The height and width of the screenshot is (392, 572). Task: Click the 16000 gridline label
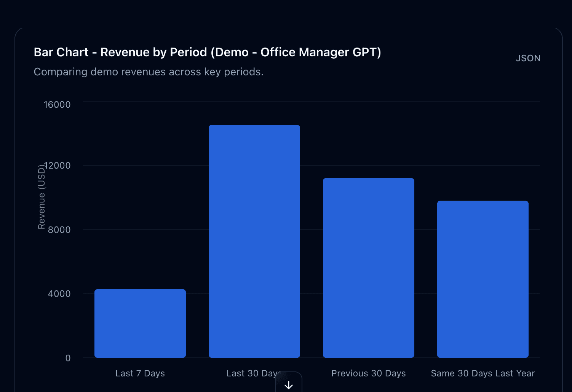pos(58,104)
